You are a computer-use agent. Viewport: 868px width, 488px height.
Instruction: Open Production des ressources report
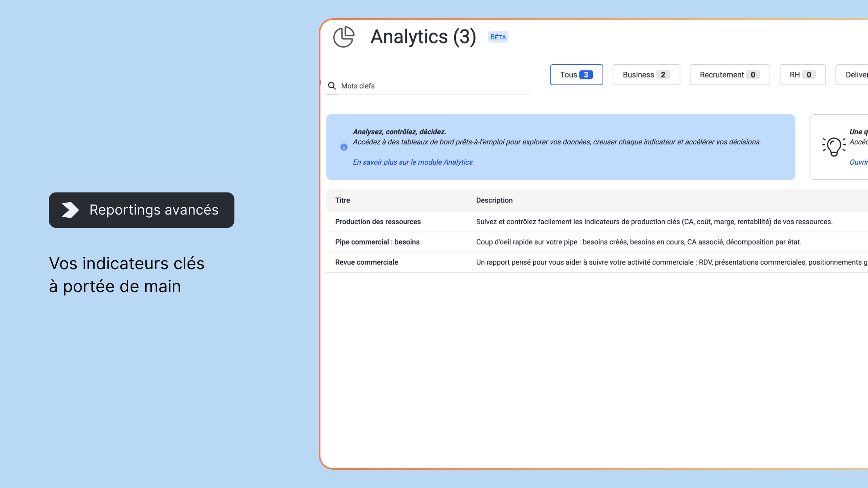(x=378, y=222)
